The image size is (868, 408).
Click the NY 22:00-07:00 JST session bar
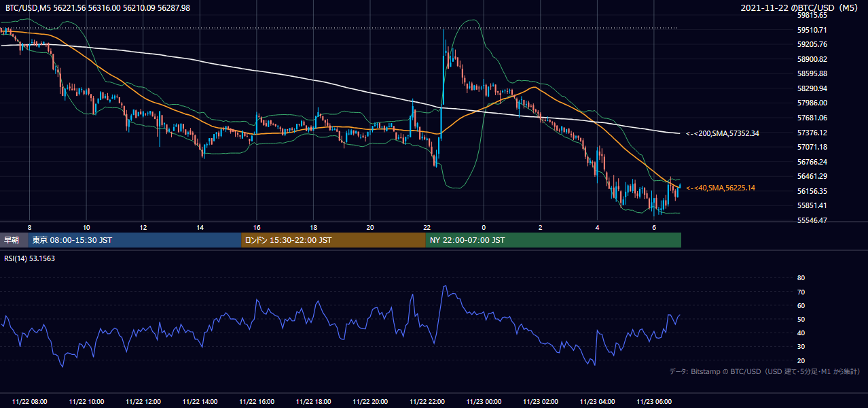[x=553, y=240]
